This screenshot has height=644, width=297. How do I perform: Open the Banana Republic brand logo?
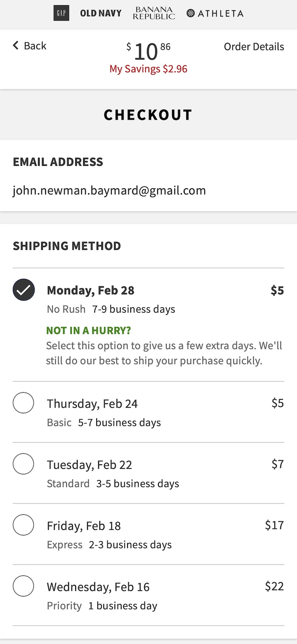pos(154,13)
